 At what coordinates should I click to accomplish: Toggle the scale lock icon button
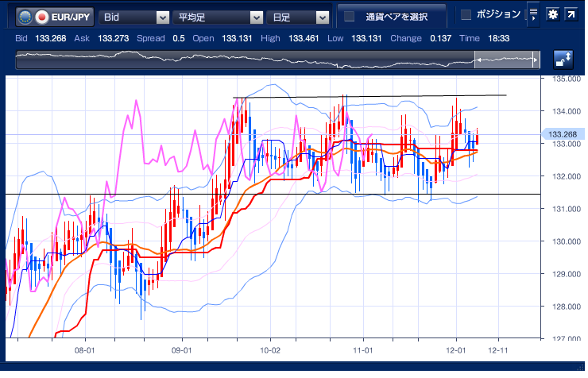pos(563,60)
